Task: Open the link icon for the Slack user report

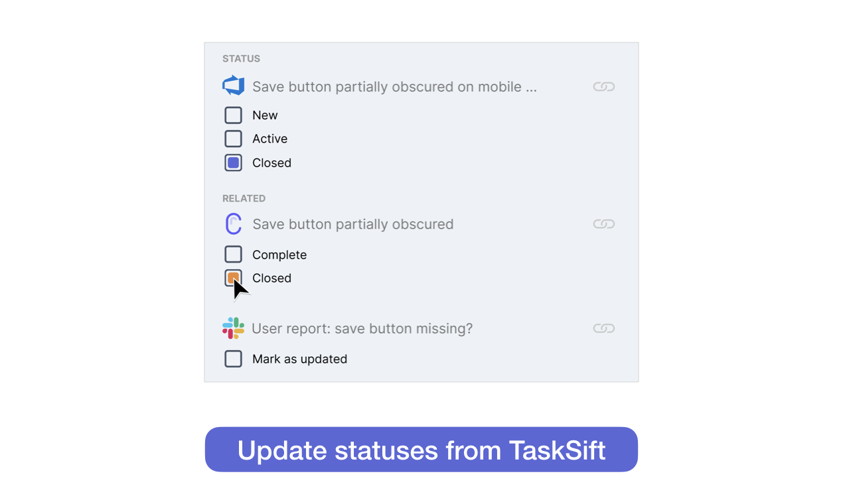Action: [603, 328]
